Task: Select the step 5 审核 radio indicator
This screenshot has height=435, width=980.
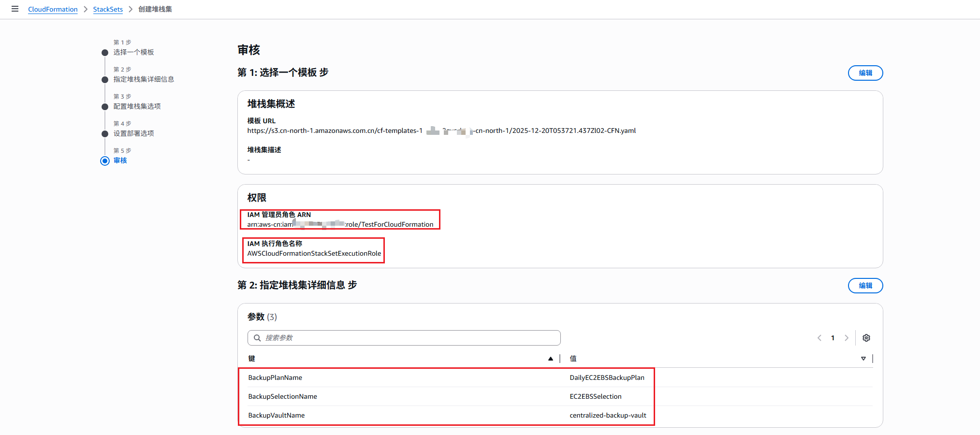Action: pos(105,161)
